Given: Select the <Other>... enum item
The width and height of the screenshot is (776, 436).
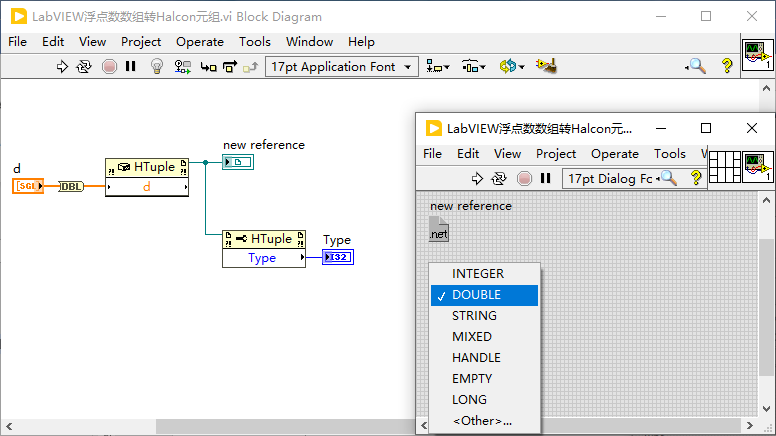Looking at the screenshot, I should 485,421.
